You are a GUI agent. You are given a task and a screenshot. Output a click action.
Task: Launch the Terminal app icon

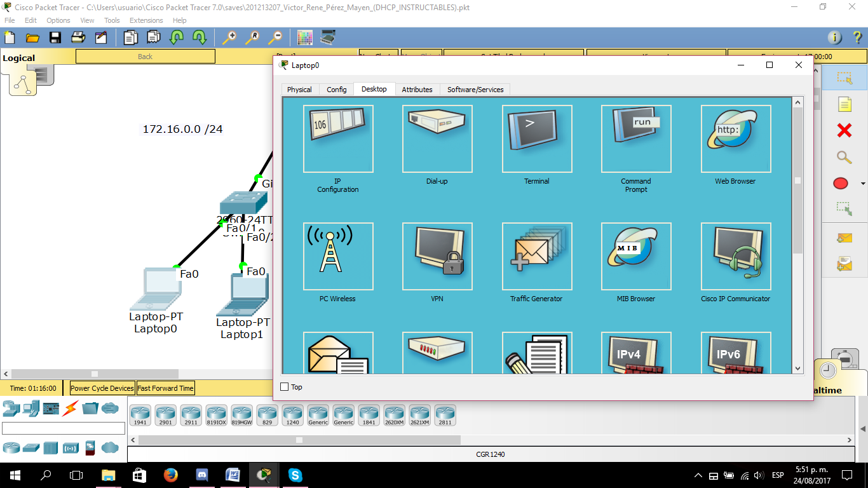pos(537,139)
